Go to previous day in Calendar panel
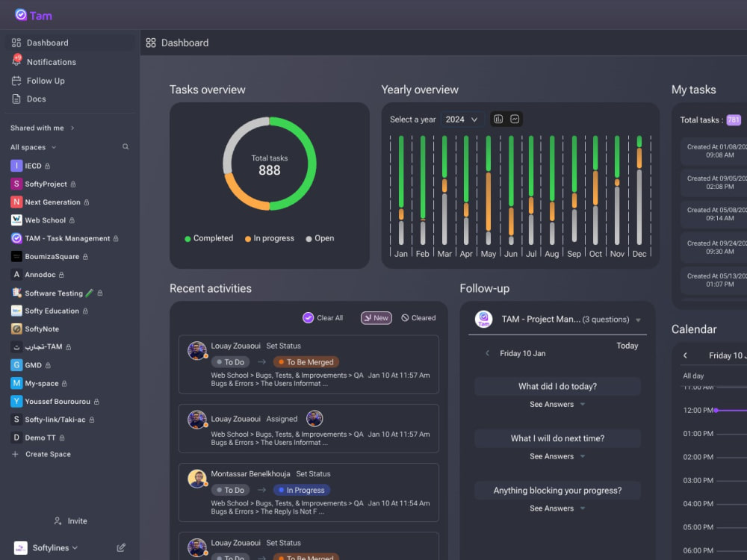Screen dimensions: 747x560 pos(686,355)
